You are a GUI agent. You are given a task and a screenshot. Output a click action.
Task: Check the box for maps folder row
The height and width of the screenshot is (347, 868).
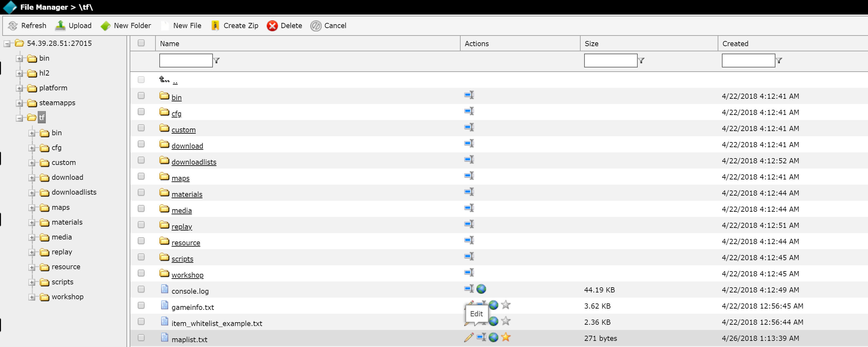pyautogui.click(x=141, y=176)
